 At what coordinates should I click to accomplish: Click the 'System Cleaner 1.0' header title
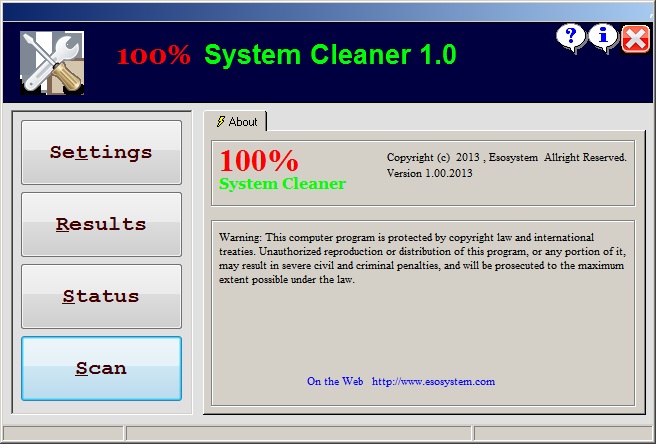[330, 55]
